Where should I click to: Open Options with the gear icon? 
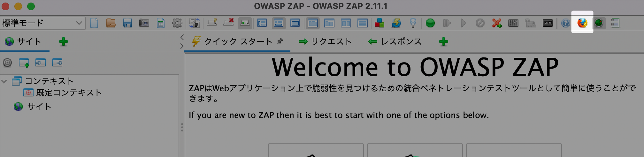pyautogui.click(x=177, y=23)
